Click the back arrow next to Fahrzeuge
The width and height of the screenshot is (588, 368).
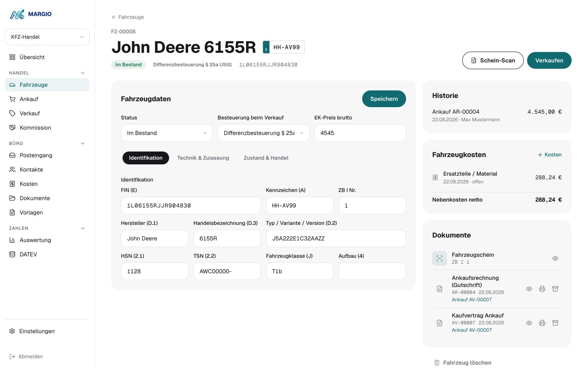[x=114, y=17]
